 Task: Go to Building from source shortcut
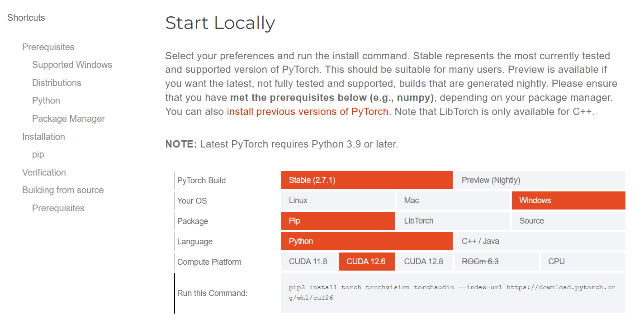tap(63, 190)
